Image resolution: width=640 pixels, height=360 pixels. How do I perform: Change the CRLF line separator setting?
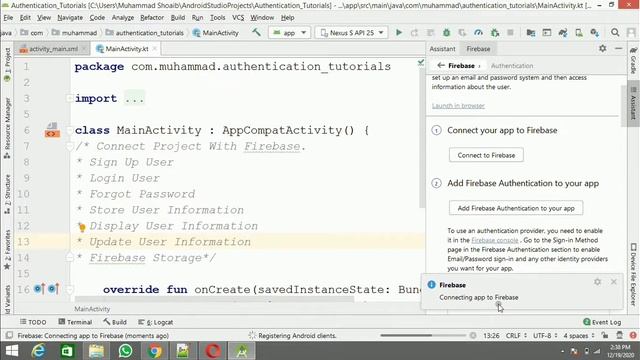coord(516,336)
